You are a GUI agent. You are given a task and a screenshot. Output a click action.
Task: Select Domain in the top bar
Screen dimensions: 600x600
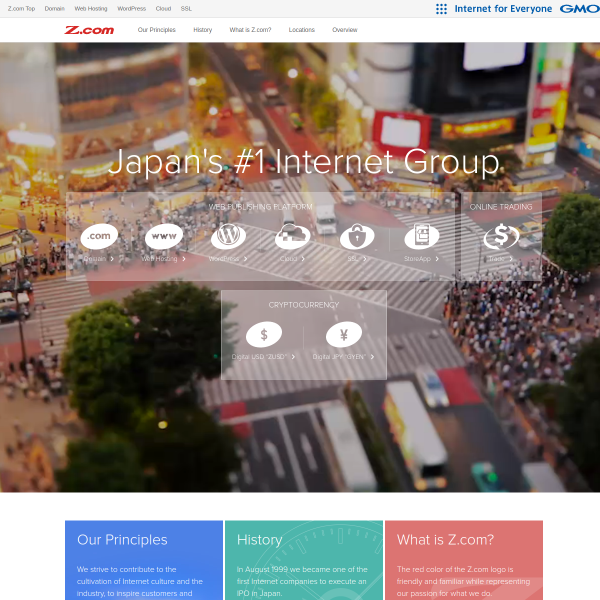tap(55, 8)
